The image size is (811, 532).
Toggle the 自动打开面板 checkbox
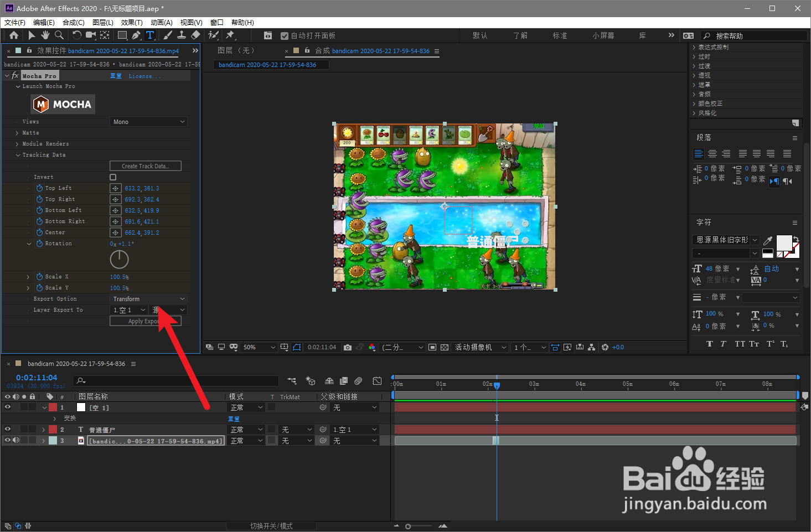[285, 35]
